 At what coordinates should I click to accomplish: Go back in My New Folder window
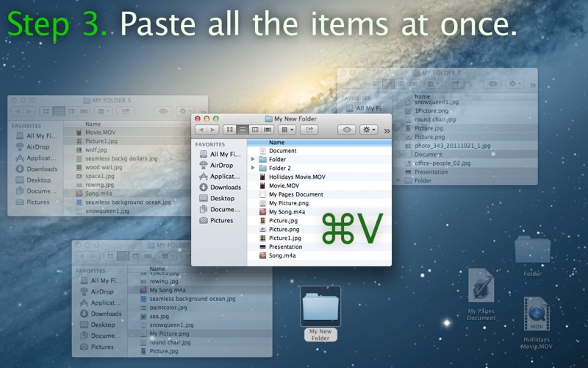[201, 130]
